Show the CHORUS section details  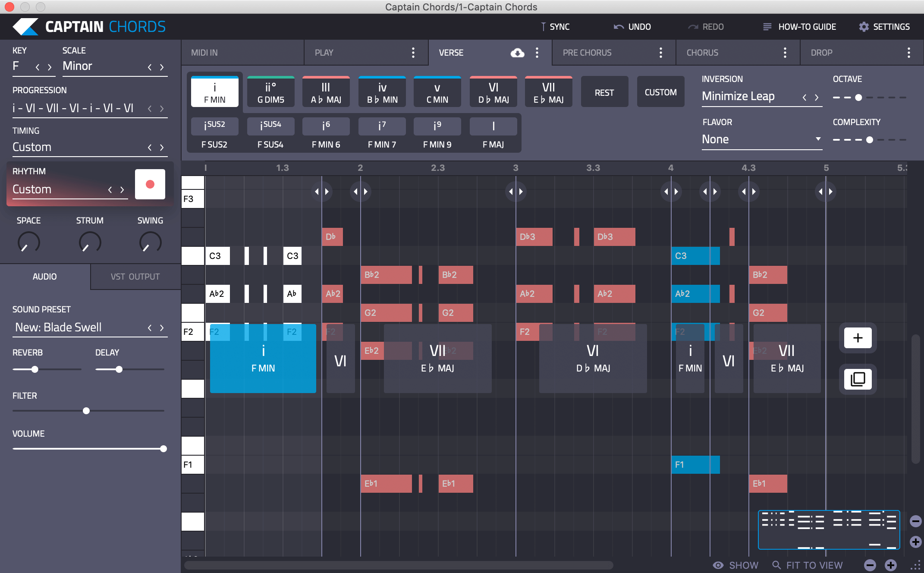[786, 53]
